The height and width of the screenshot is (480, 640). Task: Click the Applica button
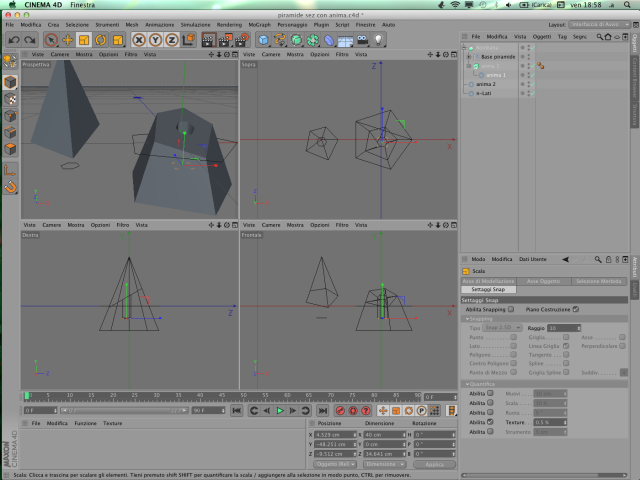pyautogui.click(x=434, y=464)
